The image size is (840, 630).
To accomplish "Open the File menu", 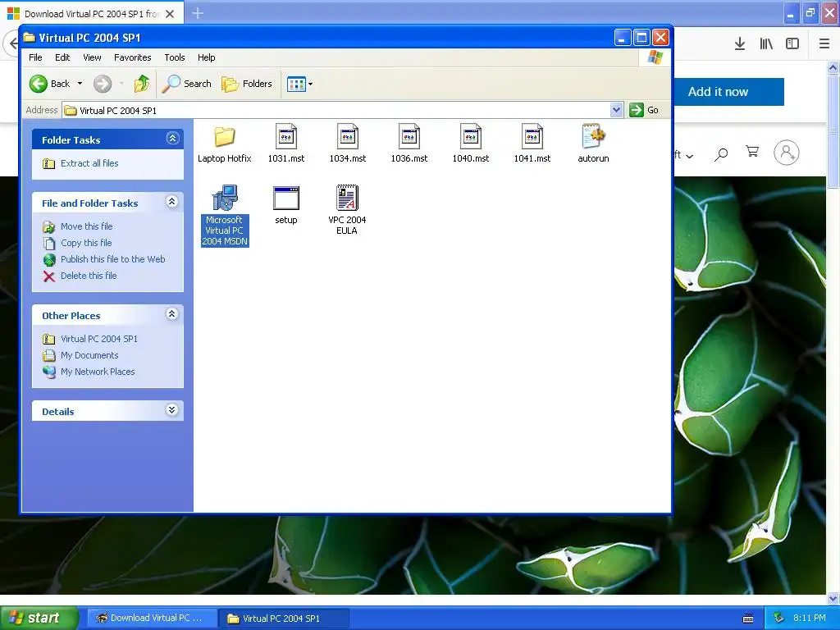I will click(x=35, y=57).
